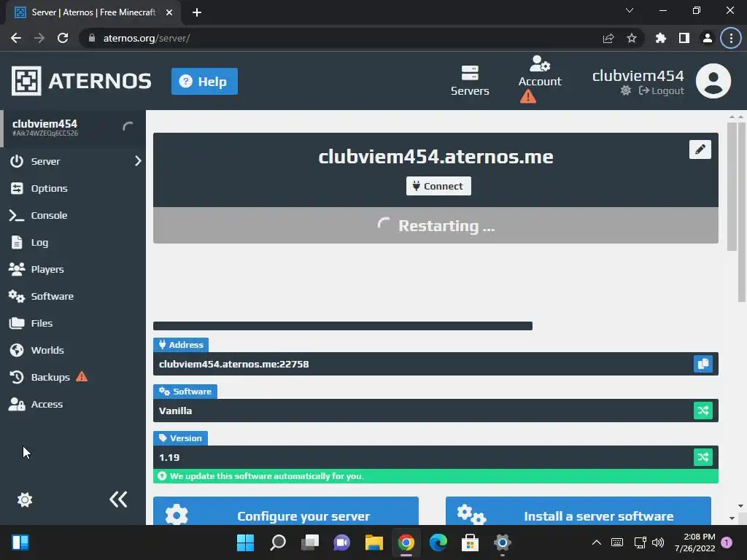Viewport: 747px width, 560px height.
Task: Click the account settings gear near Logout
Action: (x=625, y=90)
